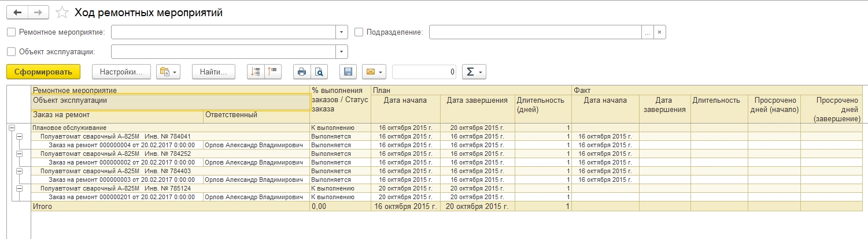Toggle the Подразделение filter checkbox
Screen dimensions: 868x239
[x=359, y=32]
